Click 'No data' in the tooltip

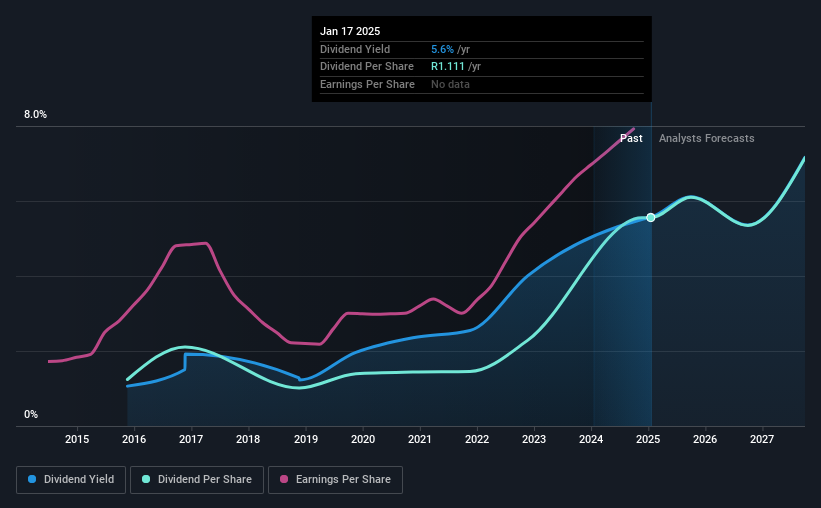click(x=450, y=84)
